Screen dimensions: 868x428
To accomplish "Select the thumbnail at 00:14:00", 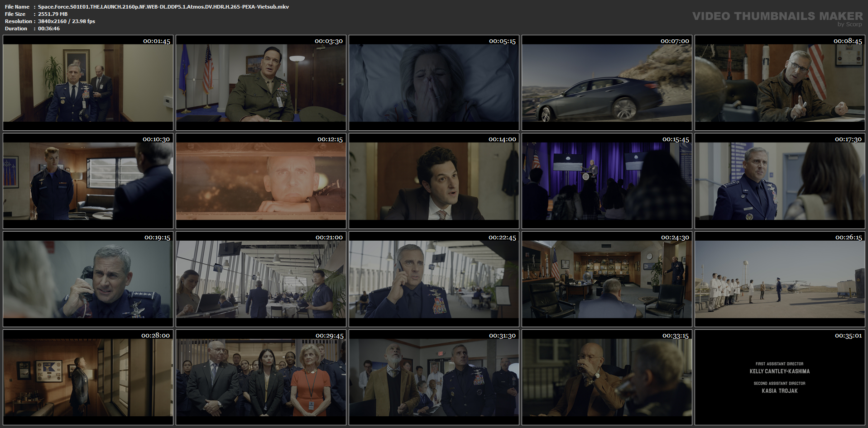I will (434, 181).
